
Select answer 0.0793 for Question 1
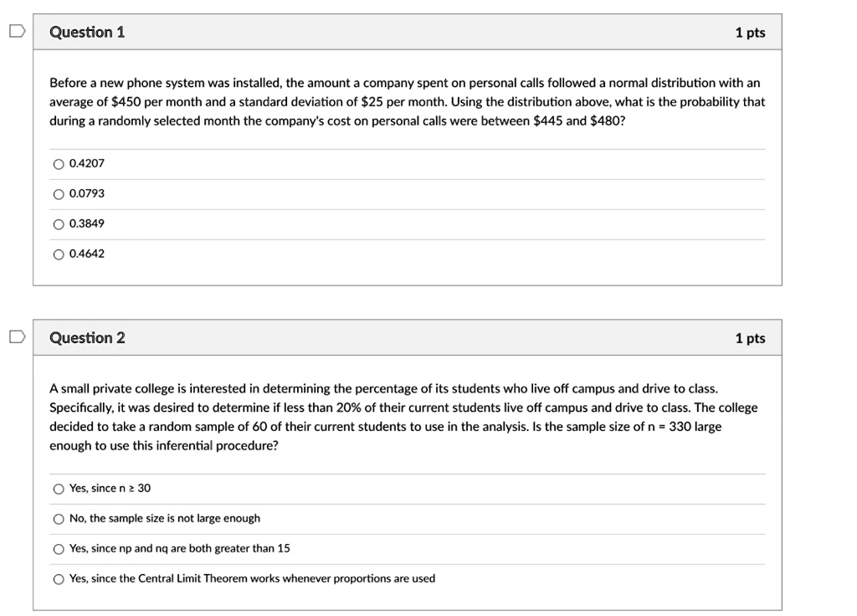[58, 194]
